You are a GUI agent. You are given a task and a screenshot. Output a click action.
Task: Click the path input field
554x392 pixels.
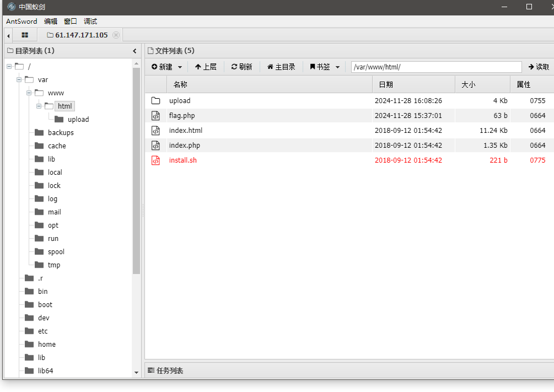435,67
